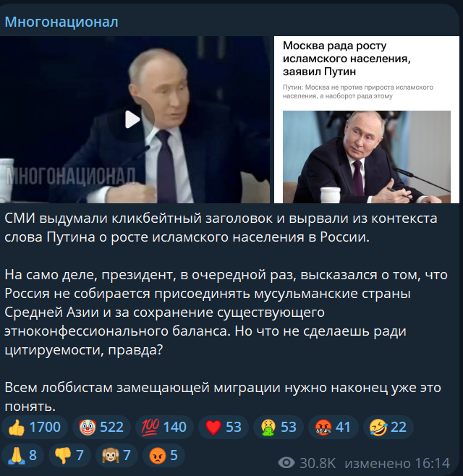Toggle the 100 points reaction with 140
Viewport: 463px width, 476px height.
[x=164, y=427]
